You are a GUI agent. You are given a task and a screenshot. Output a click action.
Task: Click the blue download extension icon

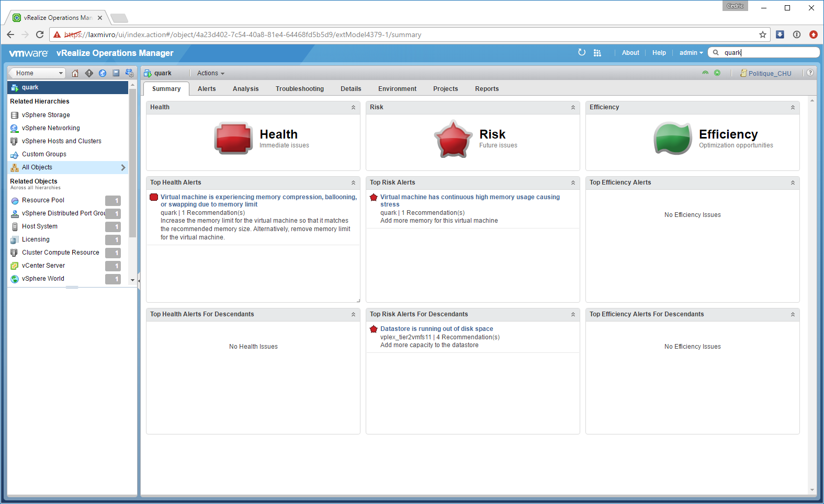point(780,35)
